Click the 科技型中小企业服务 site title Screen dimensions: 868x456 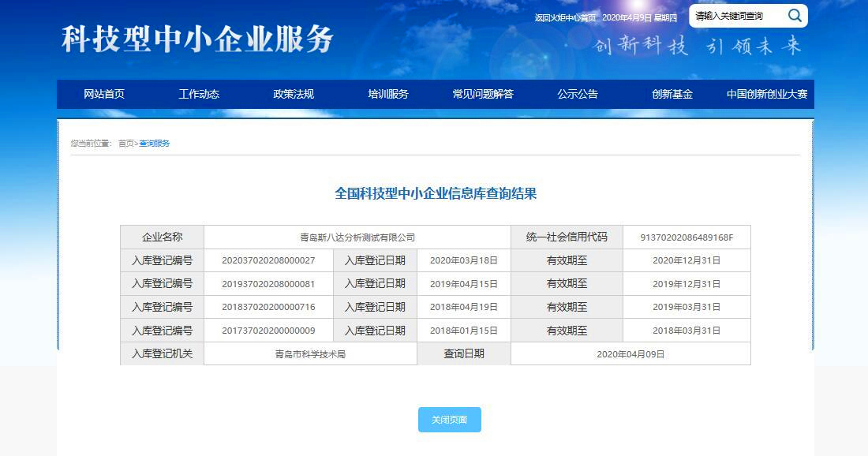coord(197,39)
